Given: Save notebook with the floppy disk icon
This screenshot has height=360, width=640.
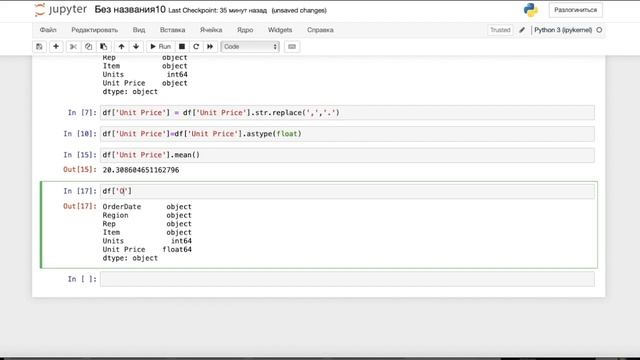Looking at the screenshot, I should [39, 47].
